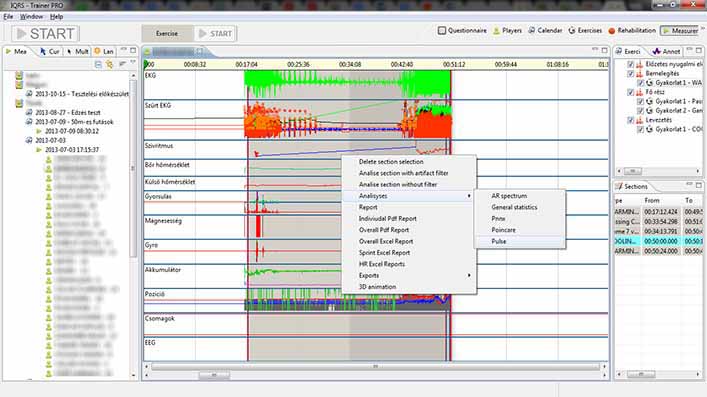Toggle the Gyakorlat 2 - Gam checkbox

(x=640, y=111)
